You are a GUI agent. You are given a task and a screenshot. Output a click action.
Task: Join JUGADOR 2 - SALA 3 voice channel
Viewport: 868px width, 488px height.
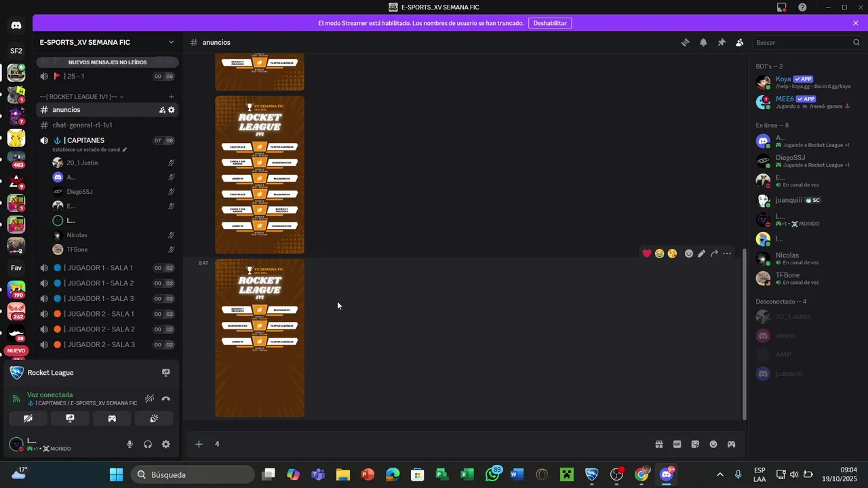[106, 344]
